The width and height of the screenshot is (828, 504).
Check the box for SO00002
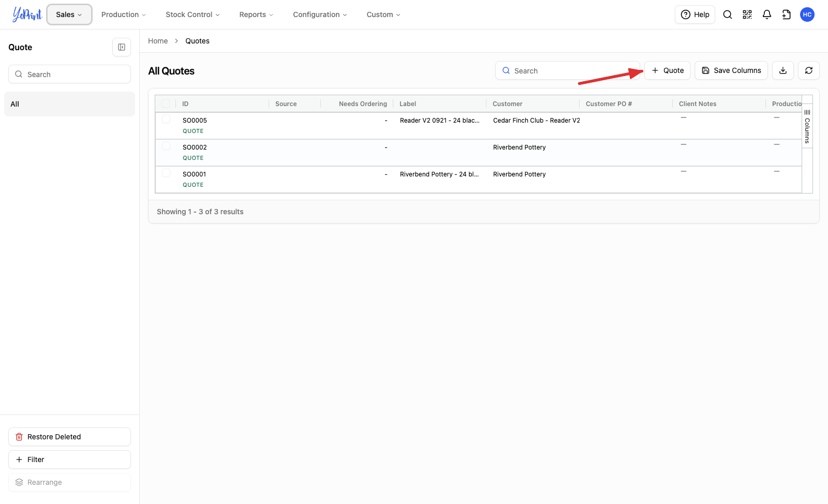166,146
